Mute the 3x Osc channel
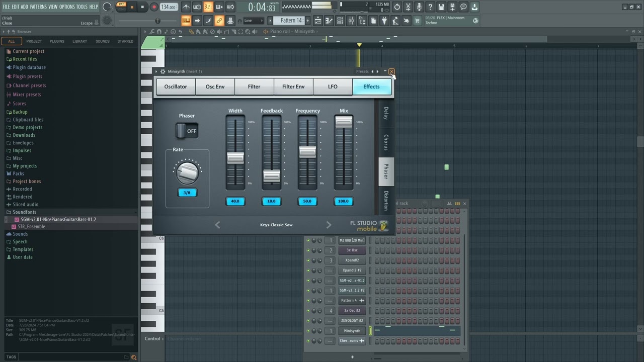This screenshot has width=644, height=362. click(x=308, y=250)
